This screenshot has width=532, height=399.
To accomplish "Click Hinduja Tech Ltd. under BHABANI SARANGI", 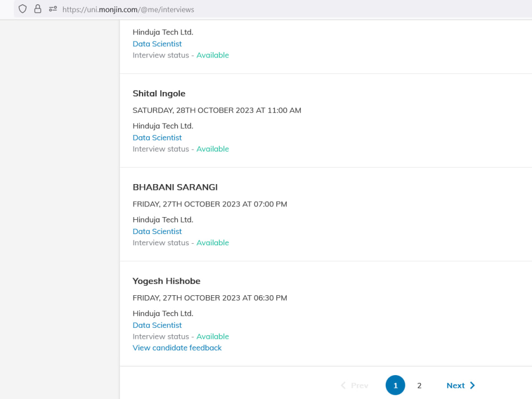I will (x=163, y=220).
